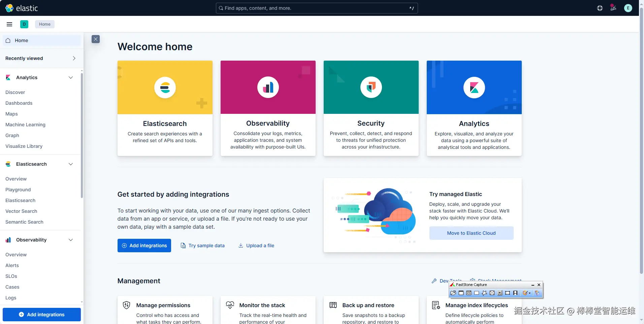644x324 pixels.
Task: Click the page vertical scrollbar thumb
Action: coord(641,141)
